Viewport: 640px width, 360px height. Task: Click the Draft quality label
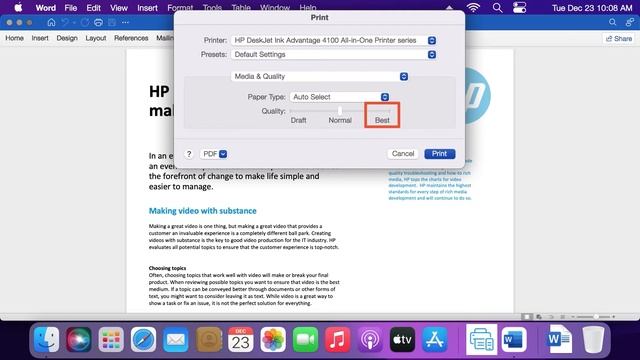(298, 120)
